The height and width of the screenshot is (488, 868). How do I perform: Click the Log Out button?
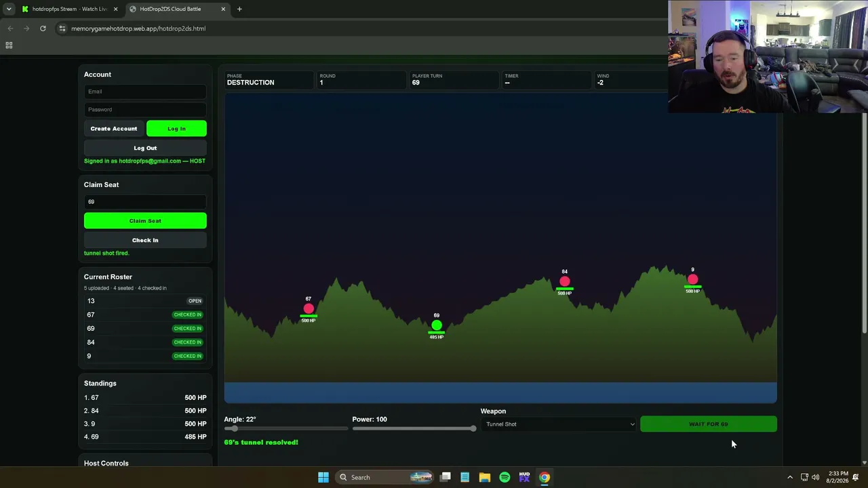[x=145, y=148]
